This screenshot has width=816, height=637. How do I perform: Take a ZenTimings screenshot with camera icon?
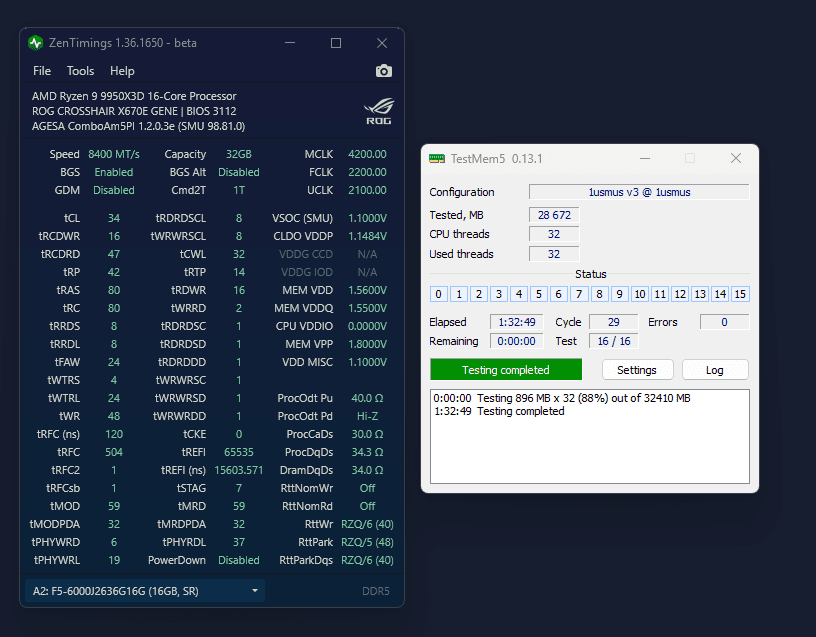[x=384, y=71]
